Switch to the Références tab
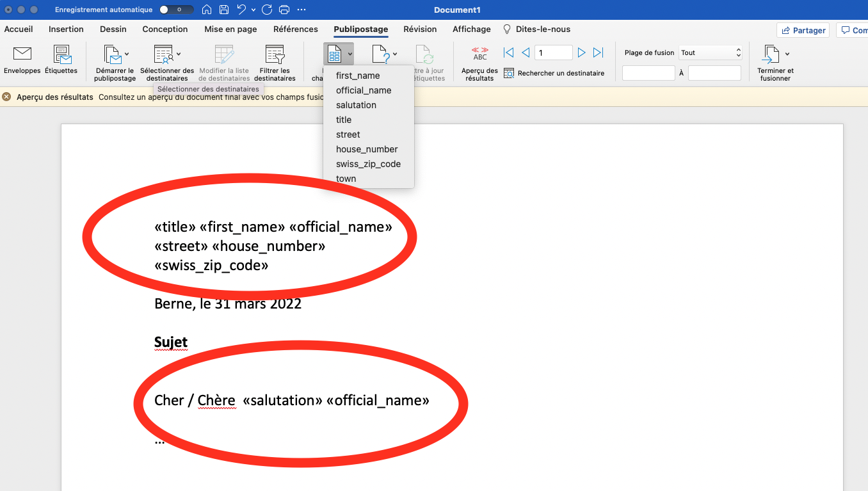Viewport: 868px width, 491px height. (x=295, y=29)
